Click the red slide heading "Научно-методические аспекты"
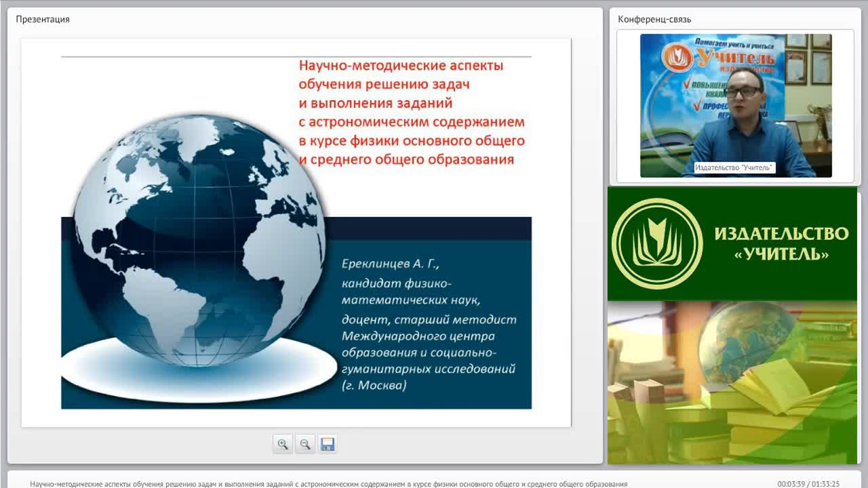This screenshot has height=488, width=868. [x=401, y=66]
